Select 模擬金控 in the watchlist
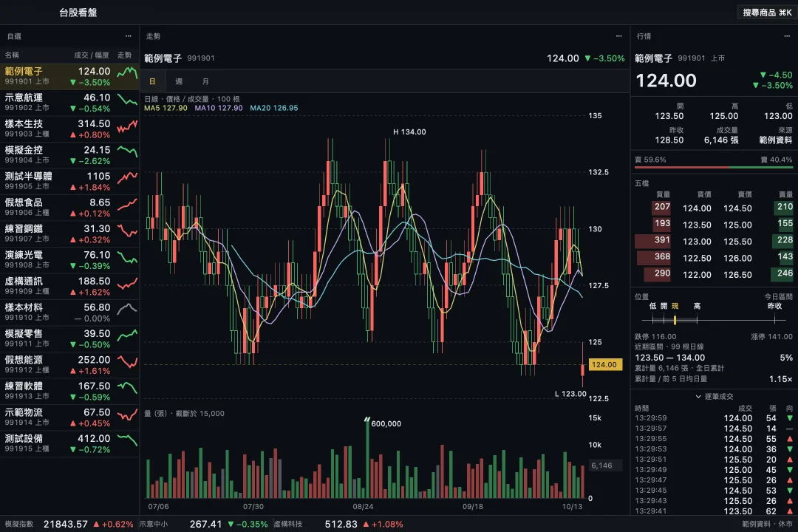Image resolution: width=798 pixels, height=532 pixels. click(x=69, y=155)
